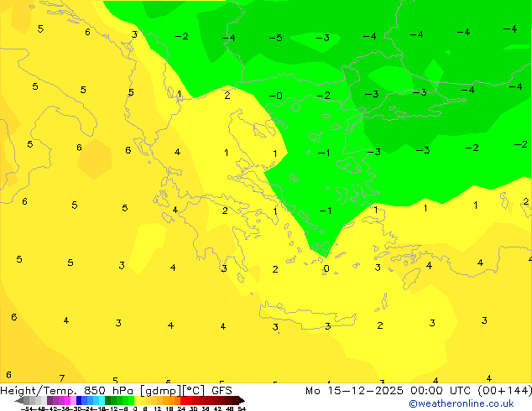Pick the bright yellow swatch in the legend
This screenshot has width=532, height=411.
click(137, 400)
